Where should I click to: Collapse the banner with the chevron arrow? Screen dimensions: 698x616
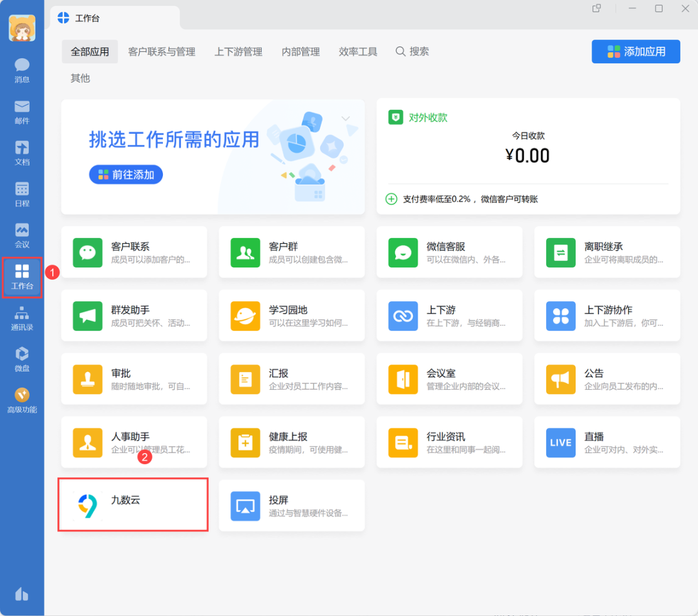click(x=345, y=118)
